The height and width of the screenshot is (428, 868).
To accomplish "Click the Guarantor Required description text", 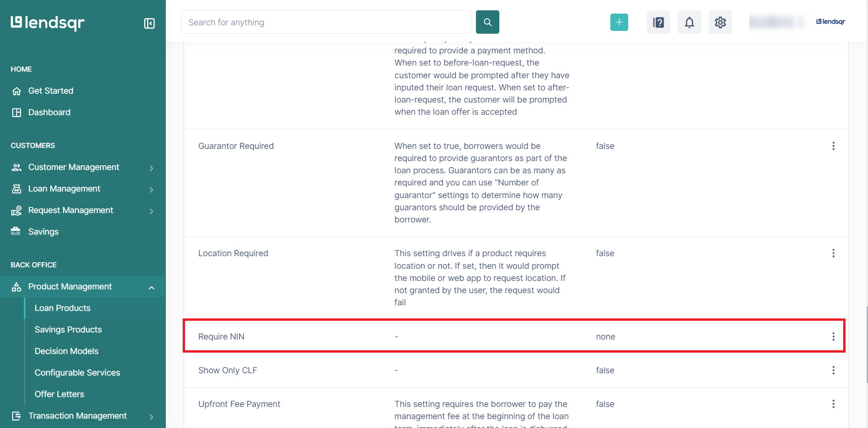I will click(481, 183).
